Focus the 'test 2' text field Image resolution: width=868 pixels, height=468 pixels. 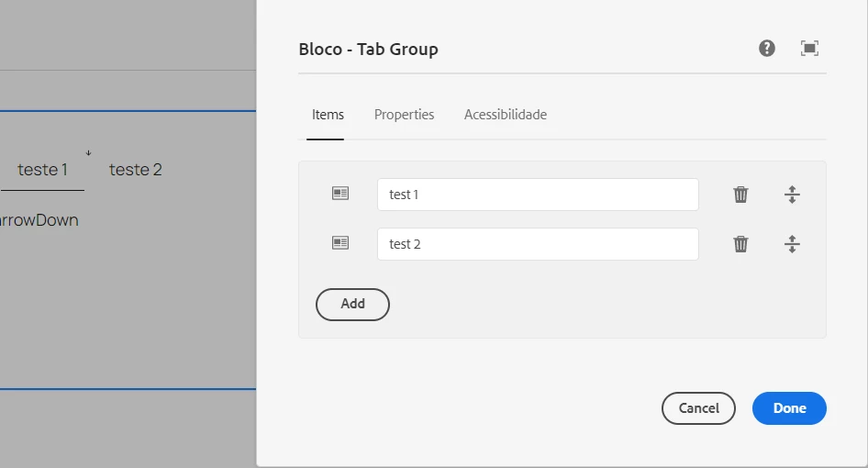[x=538, y=244]
